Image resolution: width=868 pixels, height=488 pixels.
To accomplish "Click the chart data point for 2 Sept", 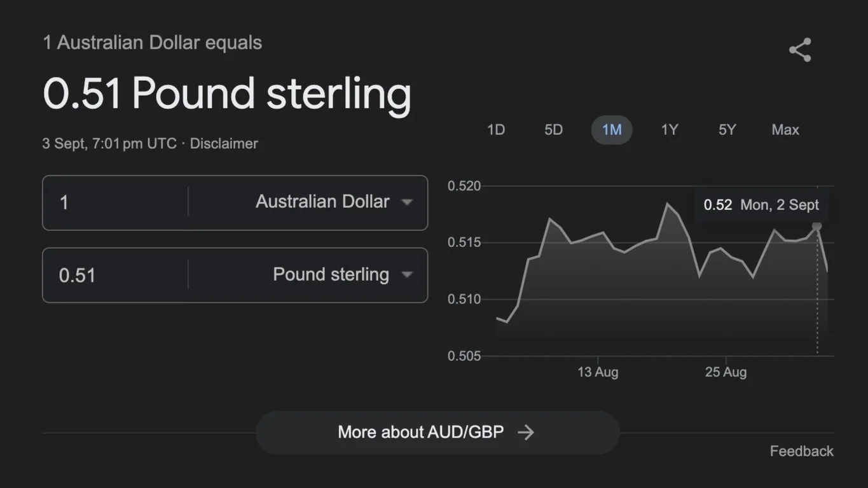I will 817,226.
